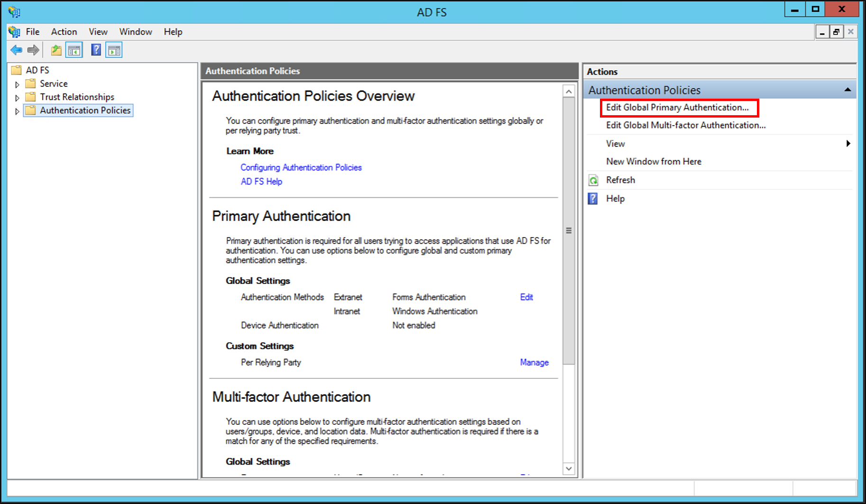Click the Forward navigation arrow in the toolbar

click(32, 50)
